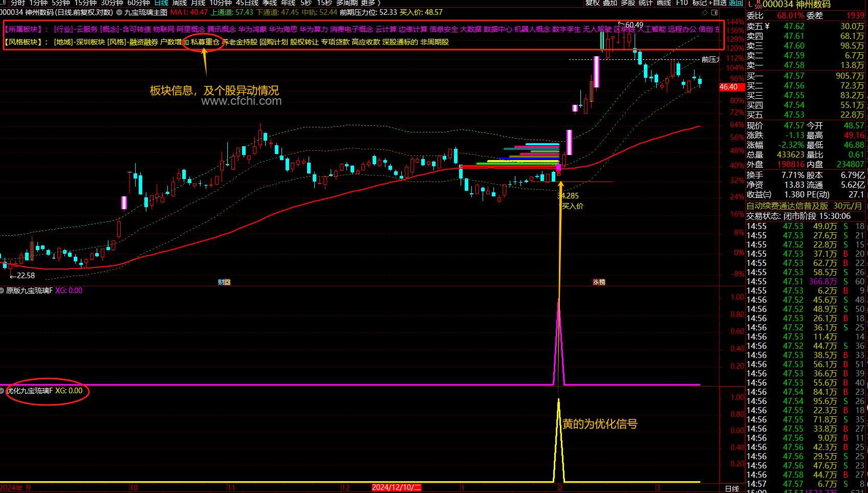Click 私募重仓 in the style-sector row

205,42
